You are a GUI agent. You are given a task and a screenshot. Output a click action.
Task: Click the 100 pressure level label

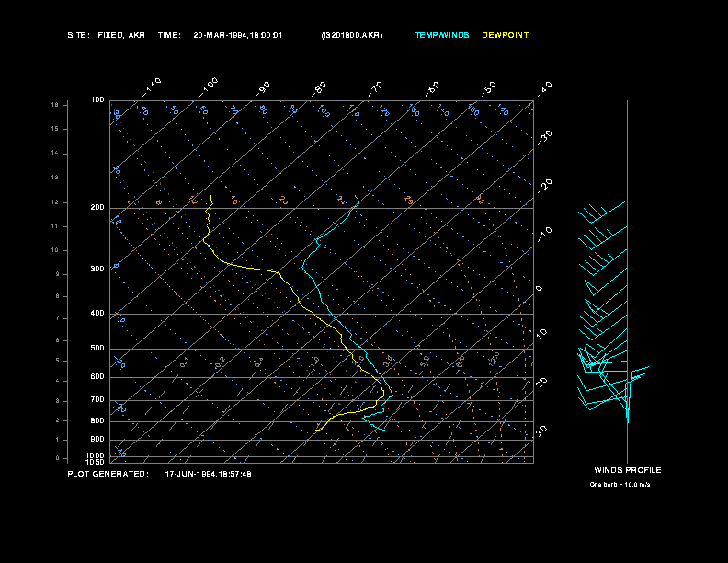[97, 100]
